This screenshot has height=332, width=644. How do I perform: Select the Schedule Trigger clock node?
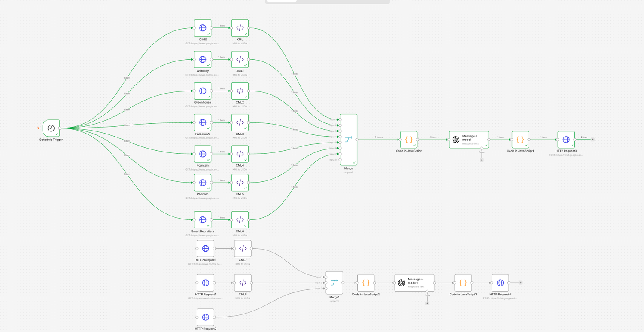tap(51, 128)
